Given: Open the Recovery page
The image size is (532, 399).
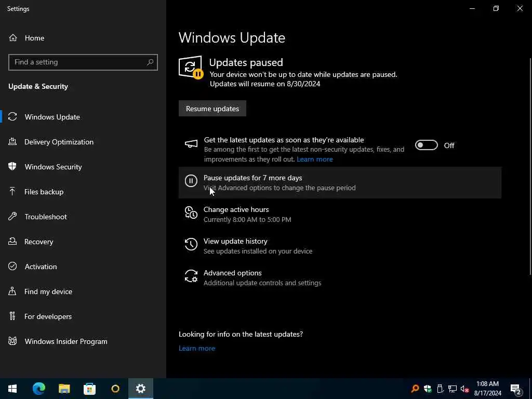Looking at the screenshot, I should click(83, 242).
